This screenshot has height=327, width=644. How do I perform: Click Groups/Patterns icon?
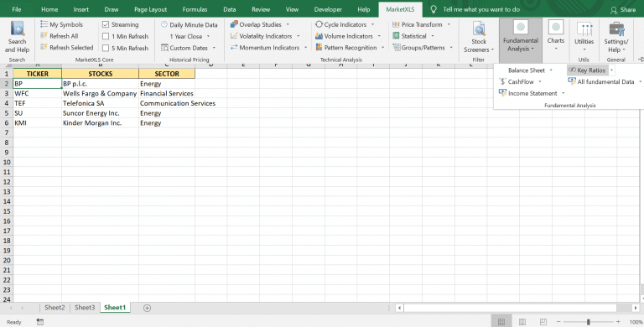(x=397, y=47)
